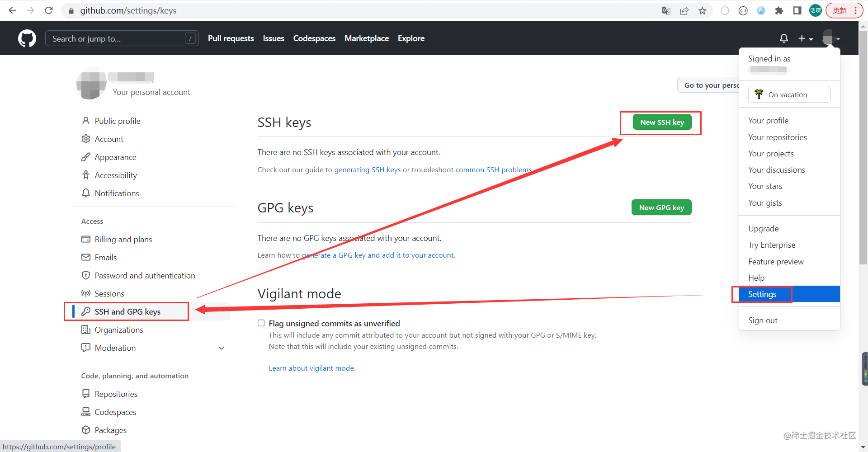
Task: Open the translate page icon in address bar
Action: (x=666, y=10)
